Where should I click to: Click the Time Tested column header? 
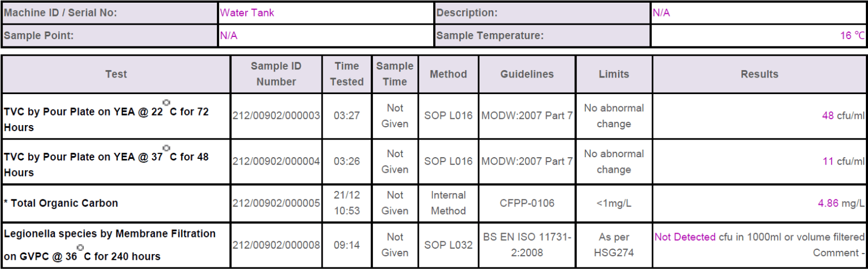tap(347, 74)
